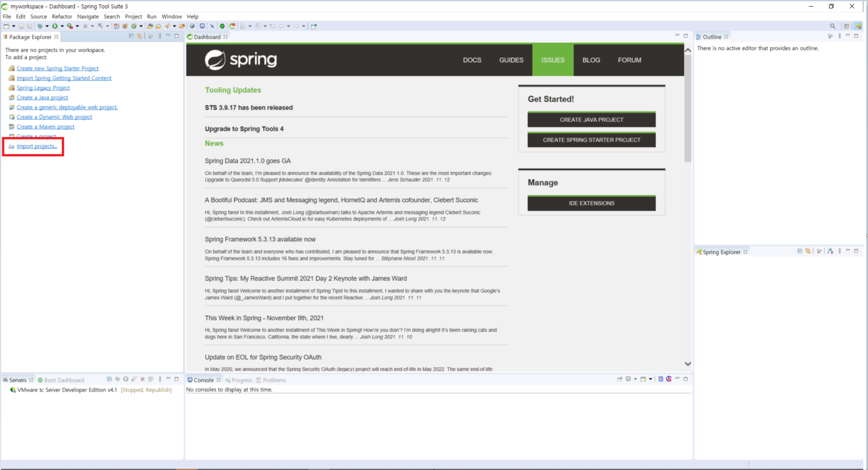Click the Open Web Browser globe icon
Viewport: 868px width, 470px height.
click(x=192, y=26)
